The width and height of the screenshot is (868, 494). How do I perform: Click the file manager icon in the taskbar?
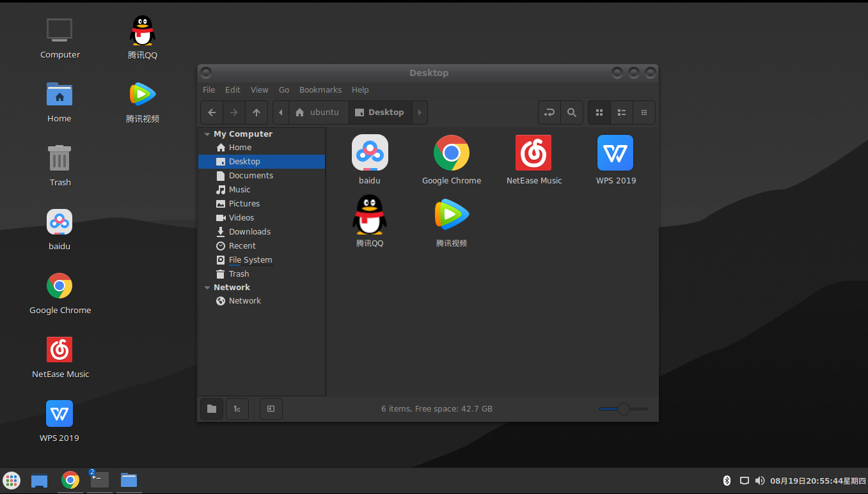point(129,481)
